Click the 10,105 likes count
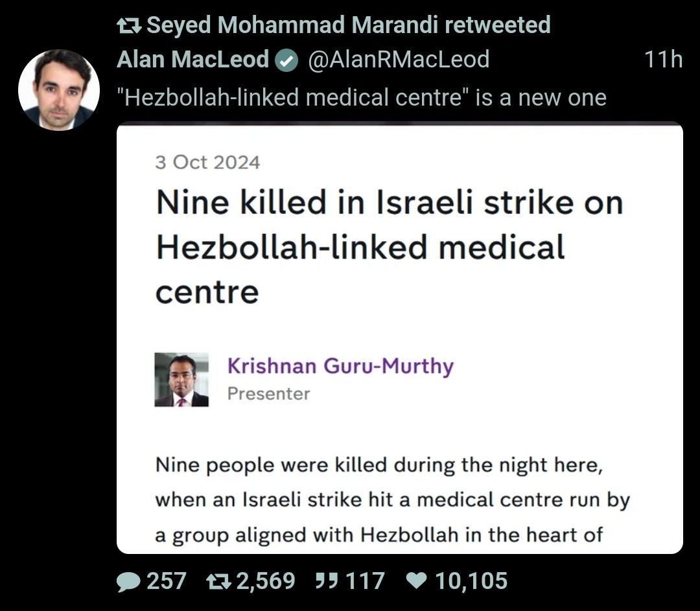 point(471,581)
